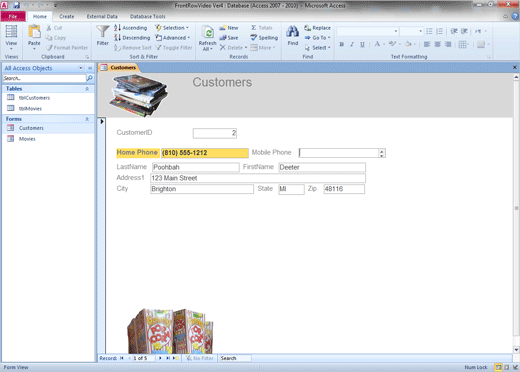Screen dimensions: 520x372
Task: Click the Home Phone field
Action: click(x=205, y=153)
